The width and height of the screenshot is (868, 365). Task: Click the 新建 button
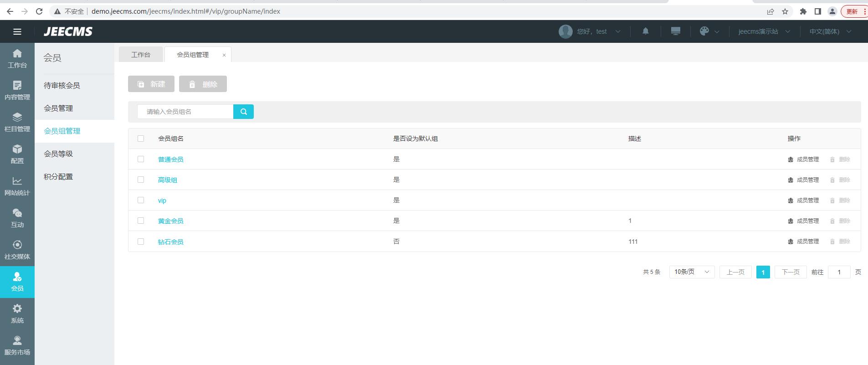[151, 84]
